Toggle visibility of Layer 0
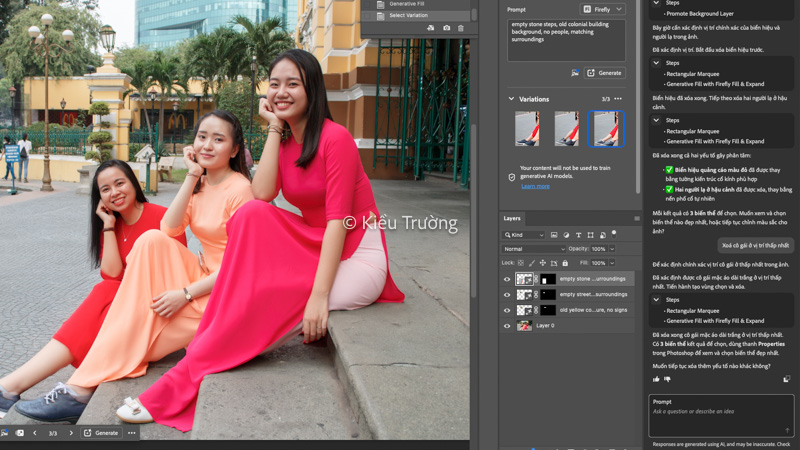 point(507,326)
